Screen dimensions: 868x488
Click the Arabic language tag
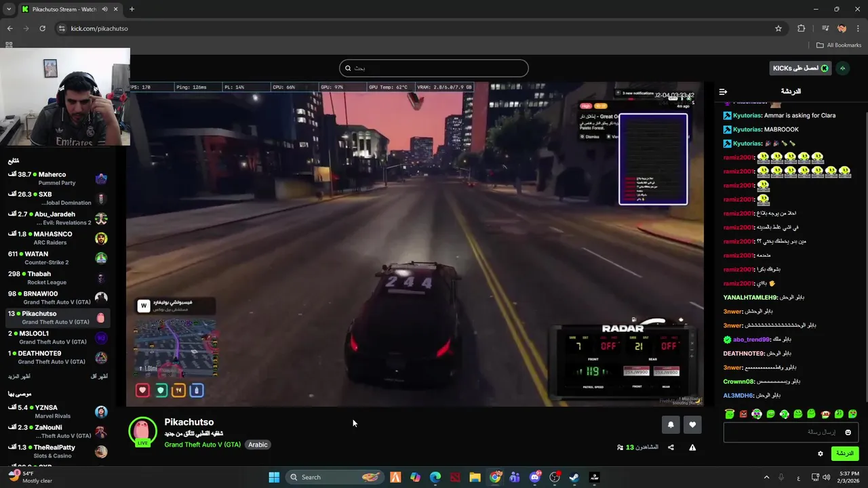coord(258,445)
